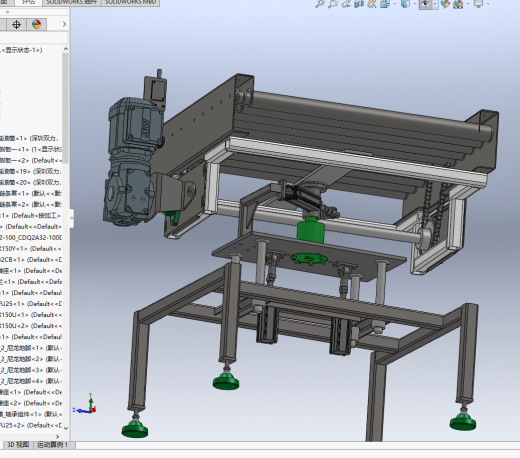Open the Apply Scene icon

[x=458, y=4]
